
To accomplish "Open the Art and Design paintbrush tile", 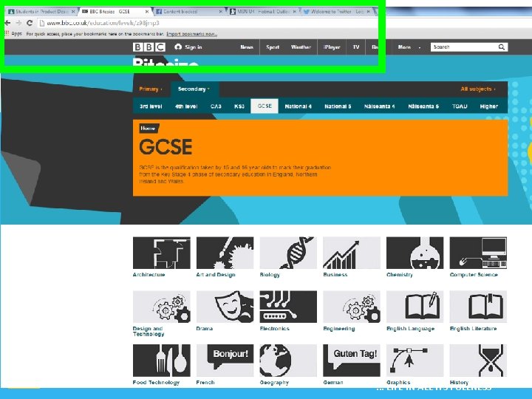I will 225,253.
